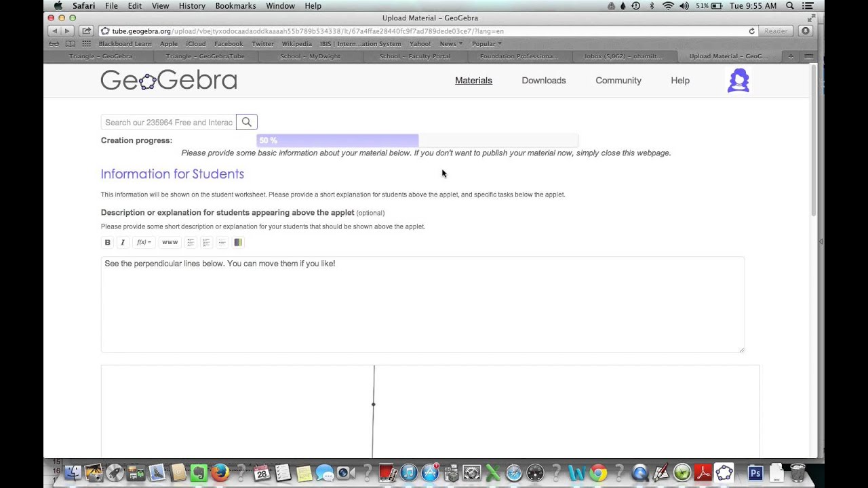Insert a bulleted list in the editor
Screen dimensions: 868x488
coord(191,243)
